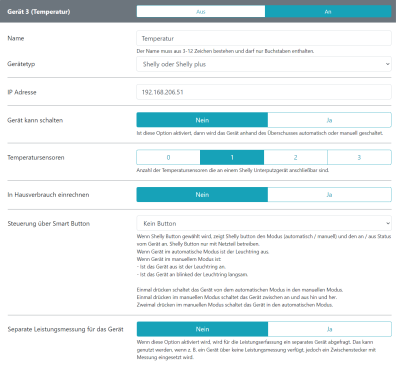Expand Gerätetyp list via the chevron arrow
Screen dimensions: 400x366
[x=387, y=64]
